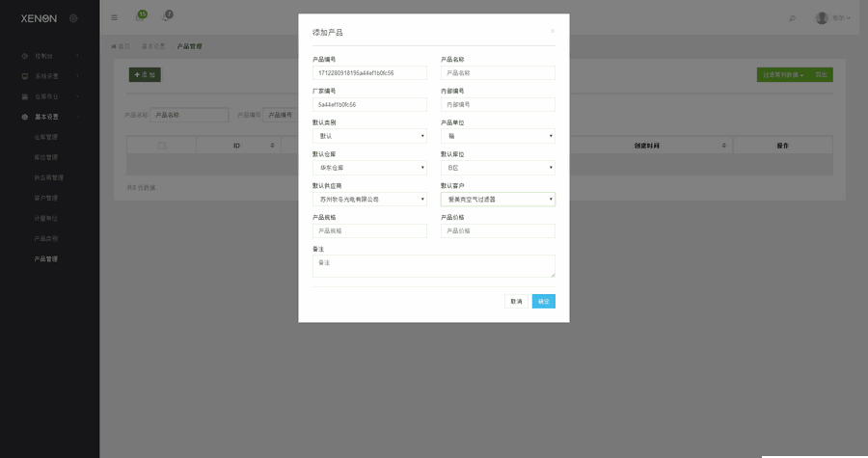This screenshot has width=868, height=458.
Task: Focus the 备注 text area
Action: coord(433,266)
